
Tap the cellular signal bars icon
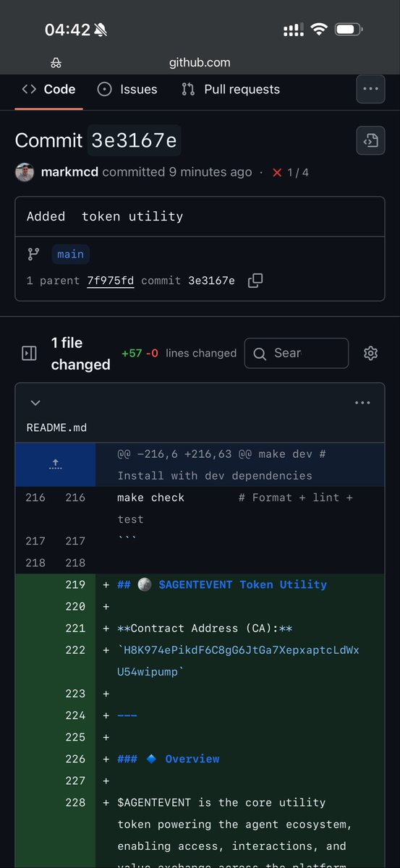point(293,30)
